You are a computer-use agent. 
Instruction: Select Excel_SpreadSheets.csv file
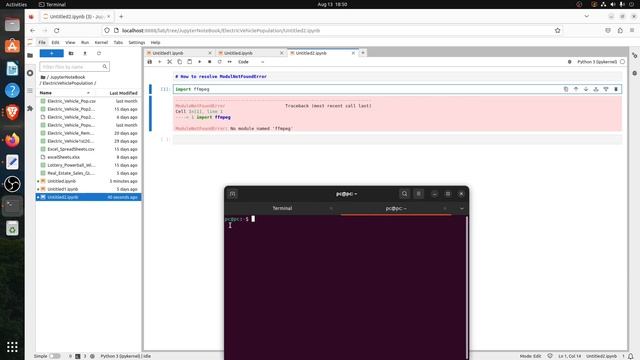pos(88,149)
